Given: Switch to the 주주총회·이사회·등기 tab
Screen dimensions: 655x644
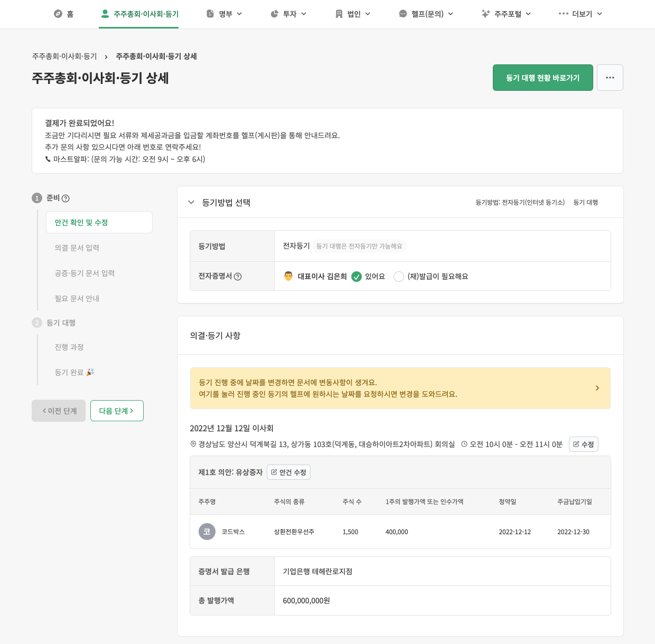Looking at the screenshot, I should [138, 14].
